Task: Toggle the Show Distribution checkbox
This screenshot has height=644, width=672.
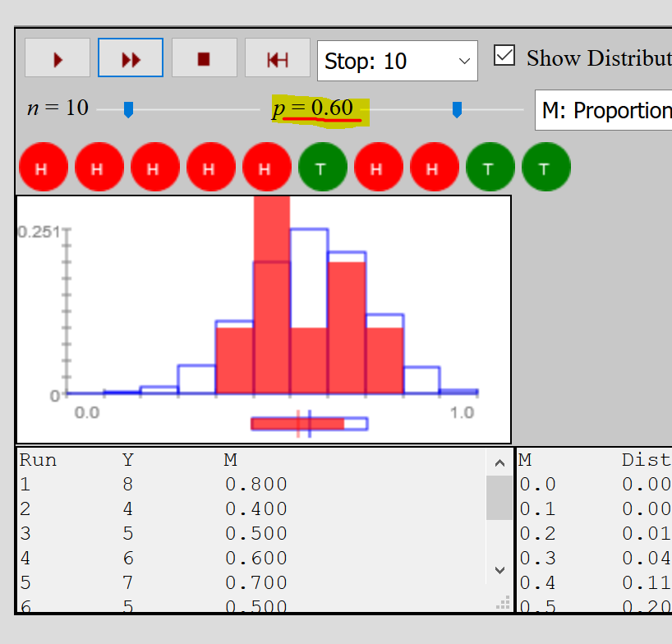Action: pos(504,55)
